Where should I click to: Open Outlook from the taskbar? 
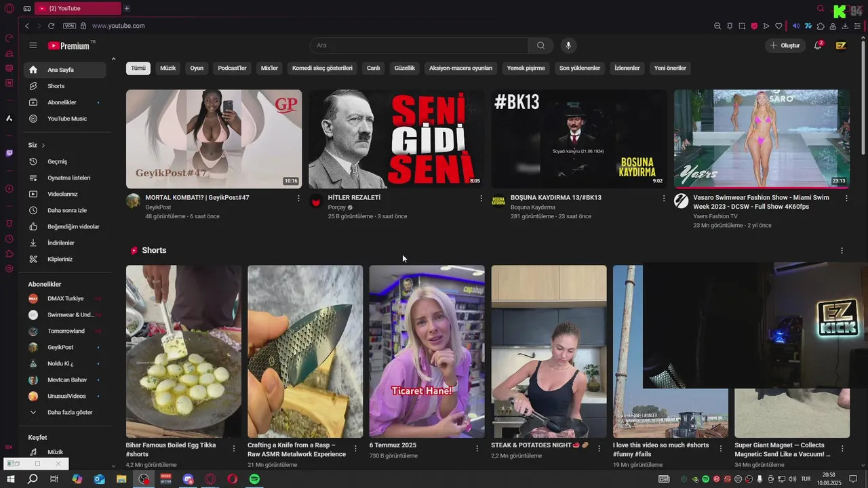[x=100, y=479]
